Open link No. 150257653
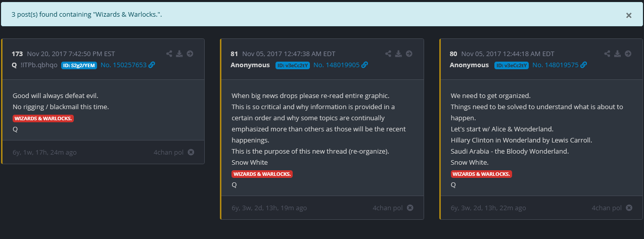The height and width of the screenshot is (239, 644). click(x=127, y=65)
